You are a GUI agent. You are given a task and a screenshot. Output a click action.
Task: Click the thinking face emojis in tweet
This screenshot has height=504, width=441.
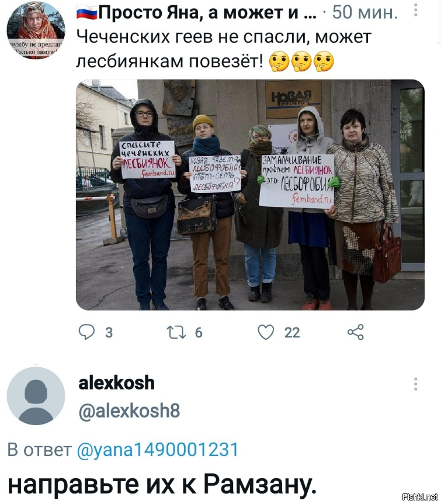click(x=301, y=61)
